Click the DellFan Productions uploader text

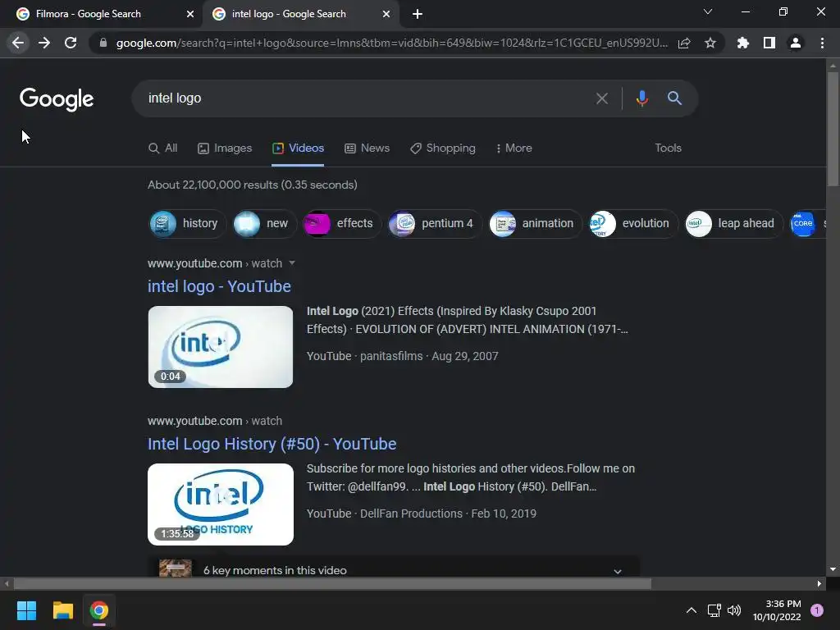pyautogui.click(x=411, y=514)
